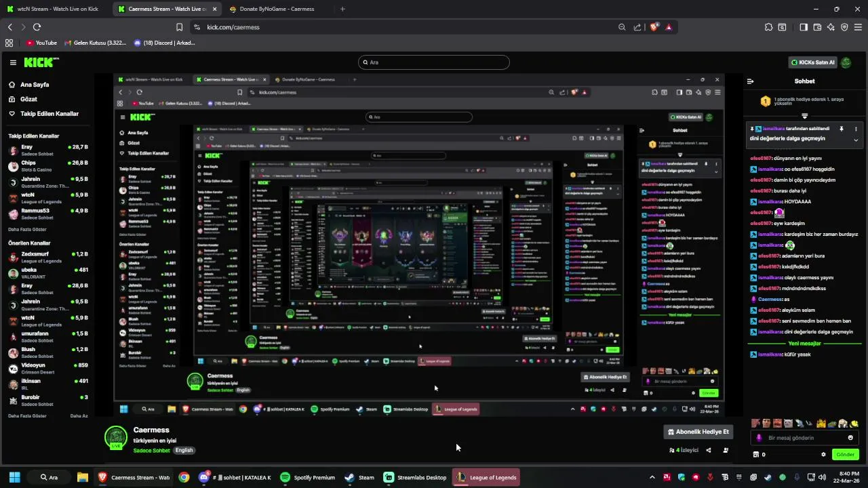Open the apps grid in bookmarks bar
Image resolution: width=868 pixels, height=488 pixels.
[9, 43]
